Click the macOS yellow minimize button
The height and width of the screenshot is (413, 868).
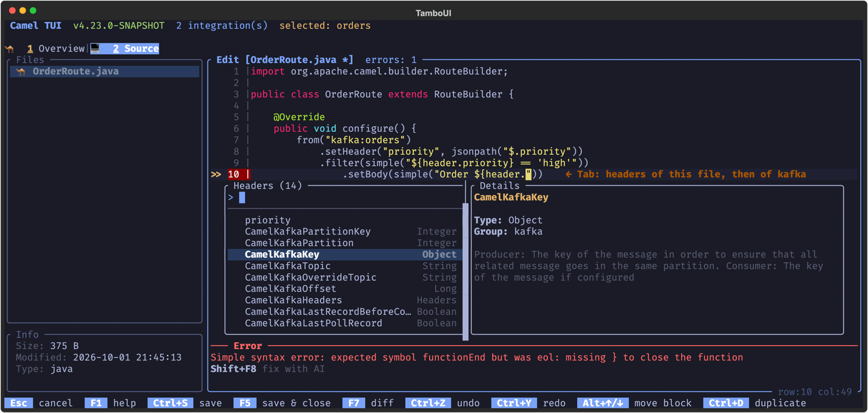tap(22, 10)
